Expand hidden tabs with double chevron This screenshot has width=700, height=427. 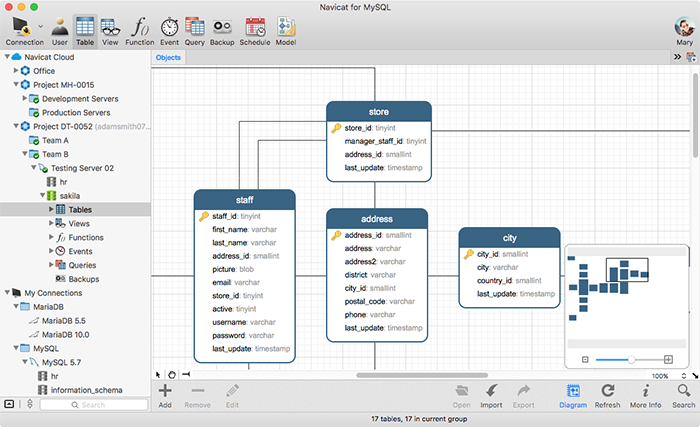[677, 57]
